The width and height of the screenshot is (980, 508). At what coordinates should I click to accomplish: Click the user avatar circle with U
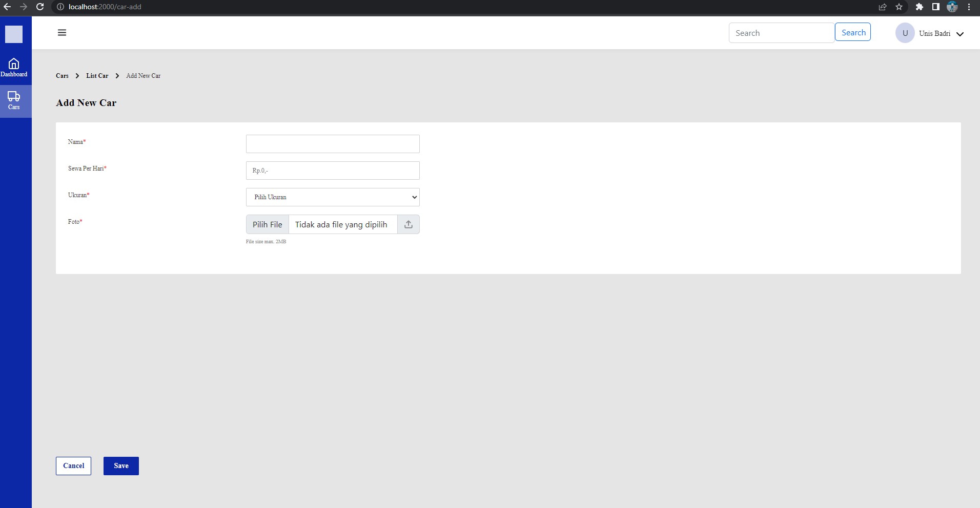point(904,32)
